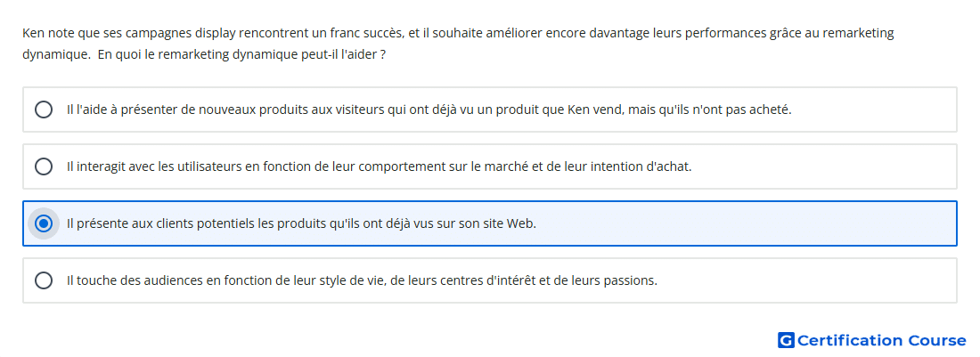Click the sentence 'En quoi le remarketing dynamique'

pyautogui.click(x=241, y=54)
